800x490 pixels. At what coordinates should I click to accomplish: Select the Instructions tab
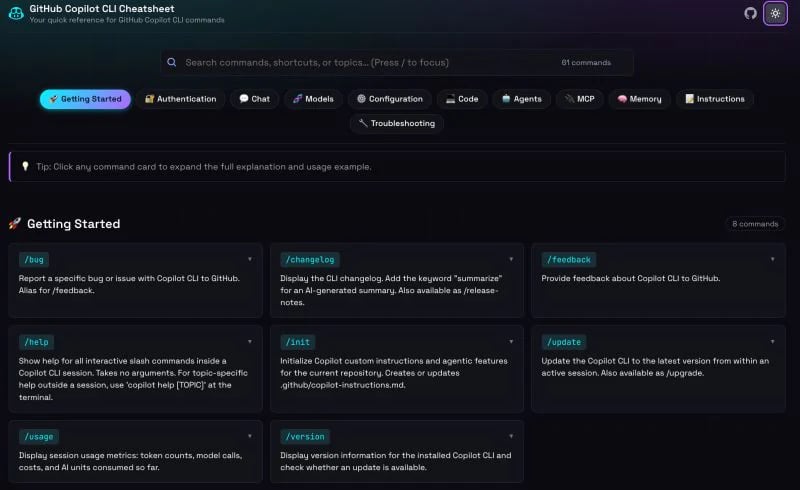pos(715,99)
